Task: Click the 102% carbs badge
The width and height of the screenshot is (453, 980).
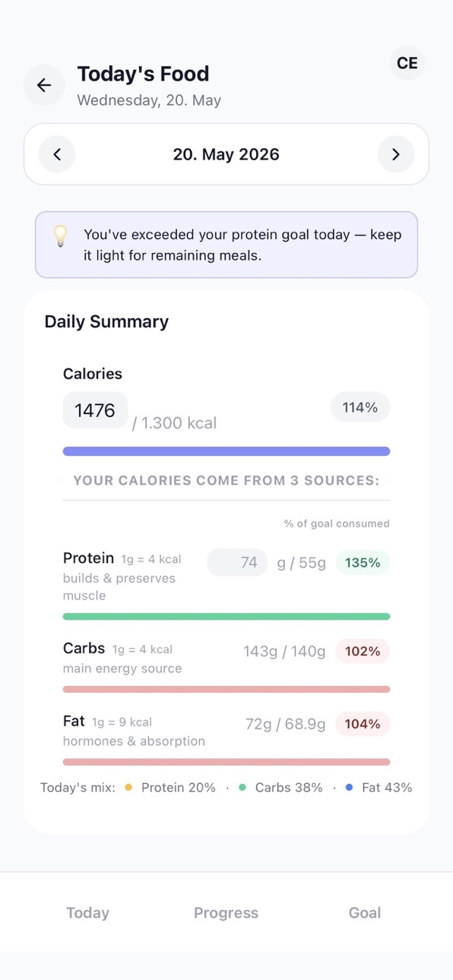Action: tap(363, 651)
